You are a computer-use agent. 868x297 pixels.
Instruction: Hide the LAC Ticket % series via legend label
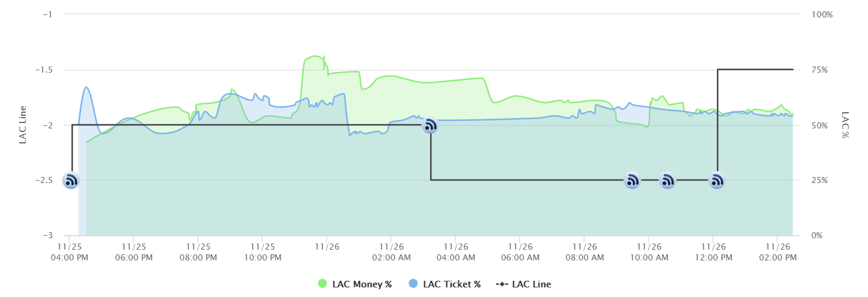point(451,284)
